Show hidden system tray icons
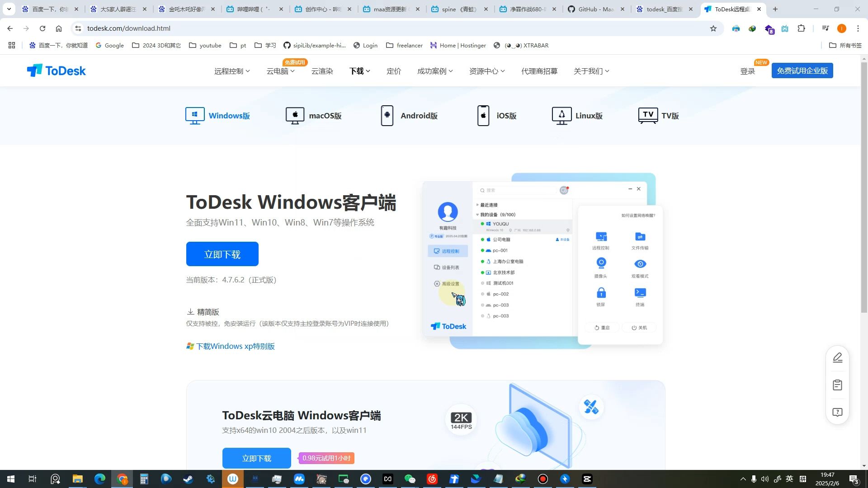Image resolution: width=868 pixels, height=488 pixels. click(x=743, y=479)
